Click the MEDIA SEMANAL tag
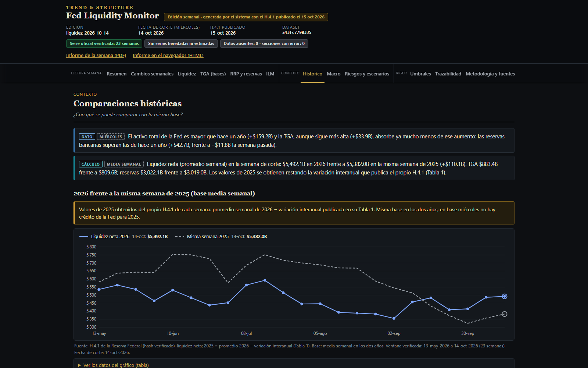Screen dimensions: 588x368 124,164
